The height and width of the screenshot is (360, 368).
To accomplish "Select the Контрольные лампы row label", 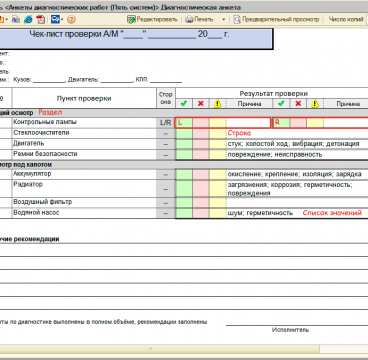I will 45,122.
